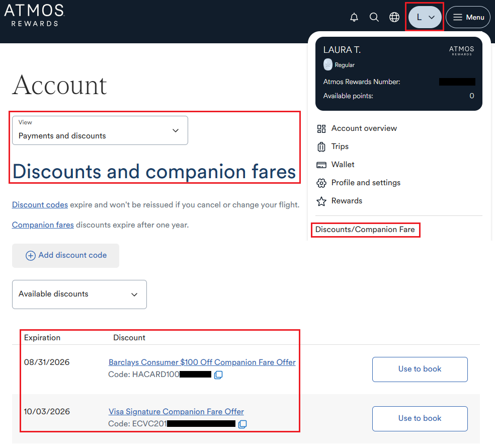This screenshot has height=448, width=495.
Task: Open the hamburger Menu button
Action: (468, 17)
